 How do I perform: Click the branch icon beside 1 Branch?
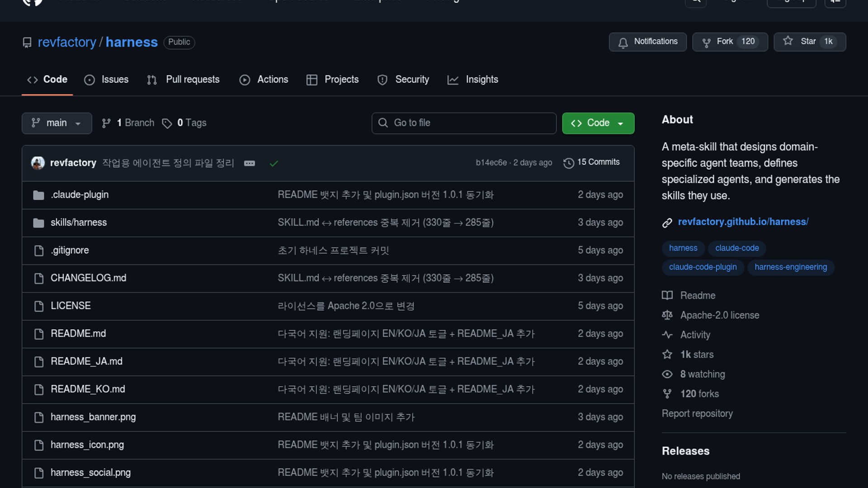106,123
